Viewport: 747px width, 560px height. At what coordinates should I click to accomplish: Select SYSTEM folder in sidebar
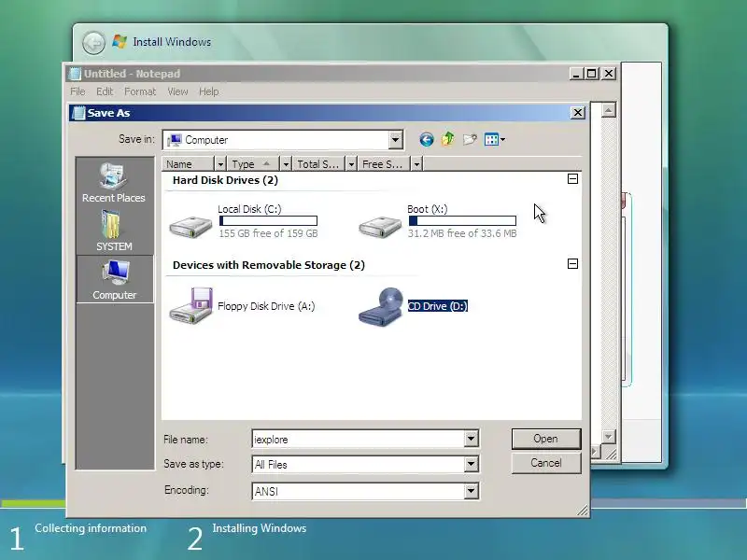pos(114,231)
